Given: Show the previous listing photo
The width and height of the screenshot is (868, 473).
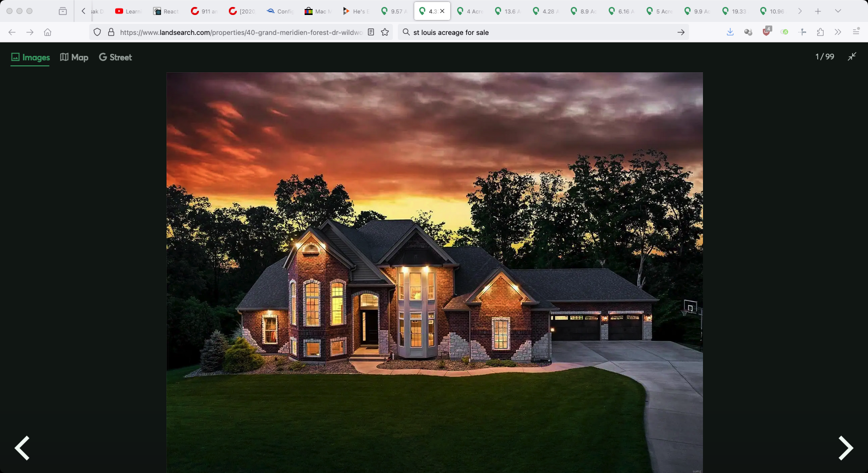Looking at the screenshot, I should (x=22, y=448).
